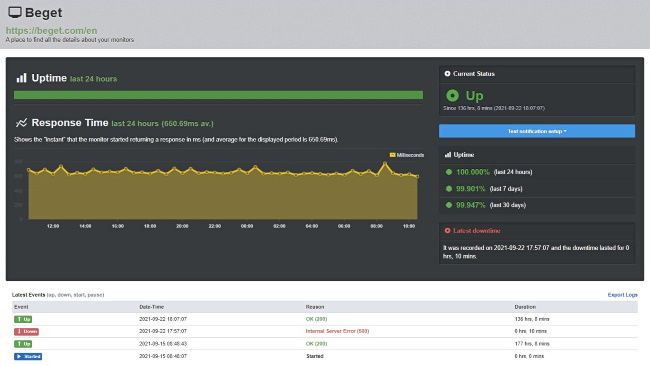Click the red Down event badge
This screenshot has height=365, width=650.
[x=27, y=331]
